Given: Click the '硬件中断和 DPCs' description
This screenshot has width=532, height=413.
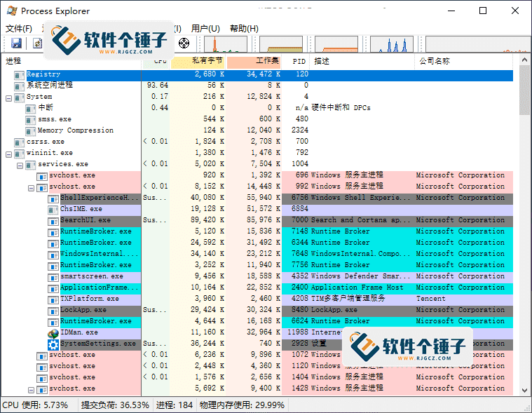Looking at the screenshot, I should coord(341,108).
